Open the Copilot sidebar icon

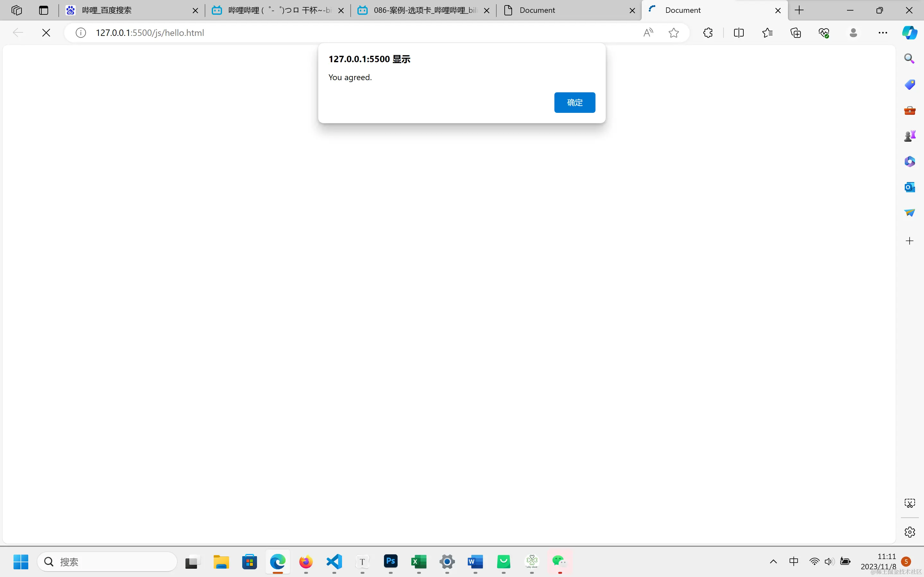click(909, 33)
